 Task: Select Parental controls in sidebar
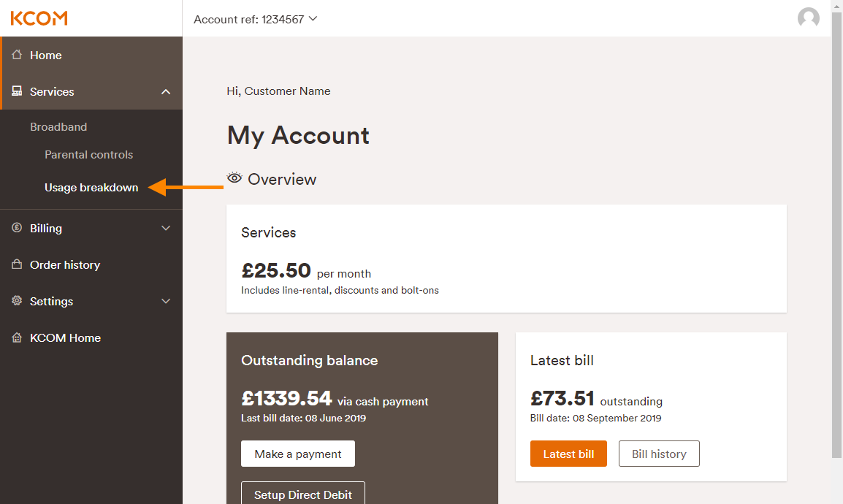88,155
